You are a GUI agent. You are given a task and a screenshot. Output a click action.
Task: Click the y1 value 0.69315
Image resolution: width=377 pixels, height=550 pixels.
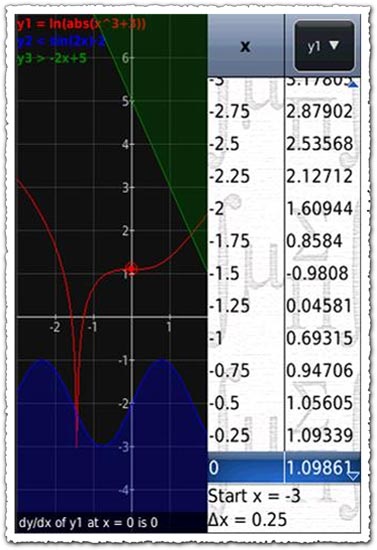(319, 338)
